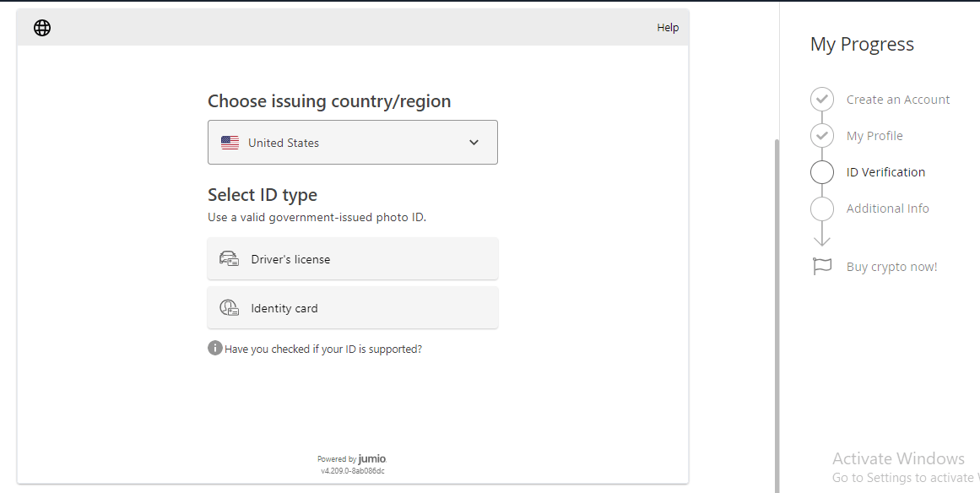The height and width of the screenshot is (493, 980).
Task: Click the Create an Account checkmark circle
Action: point(822,100)
